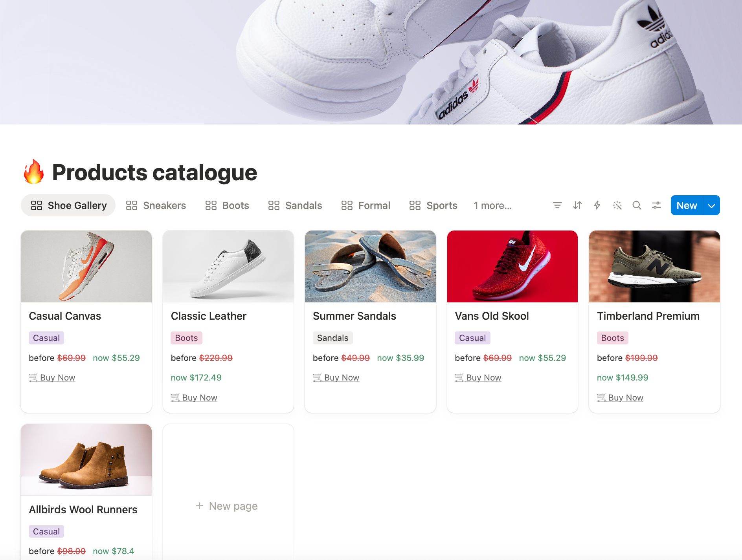Click the Summer Sandals card title

coord(354,316)
